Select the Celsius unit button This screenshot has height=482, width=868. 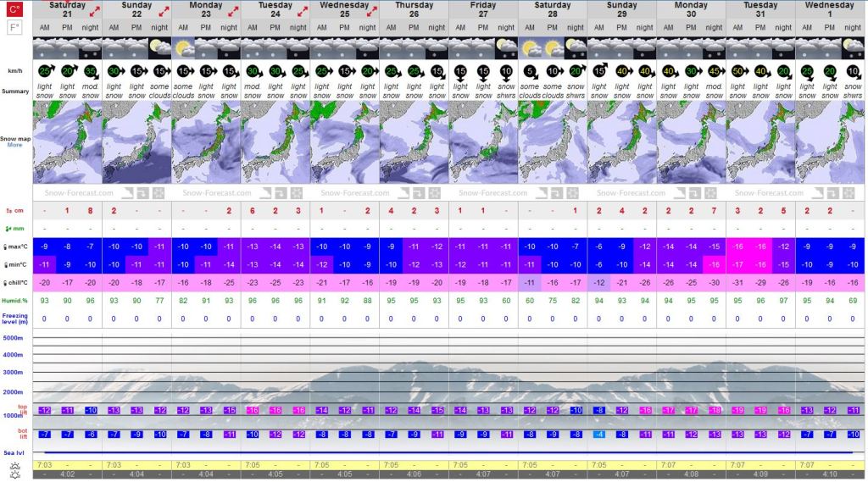pos(14,10)
